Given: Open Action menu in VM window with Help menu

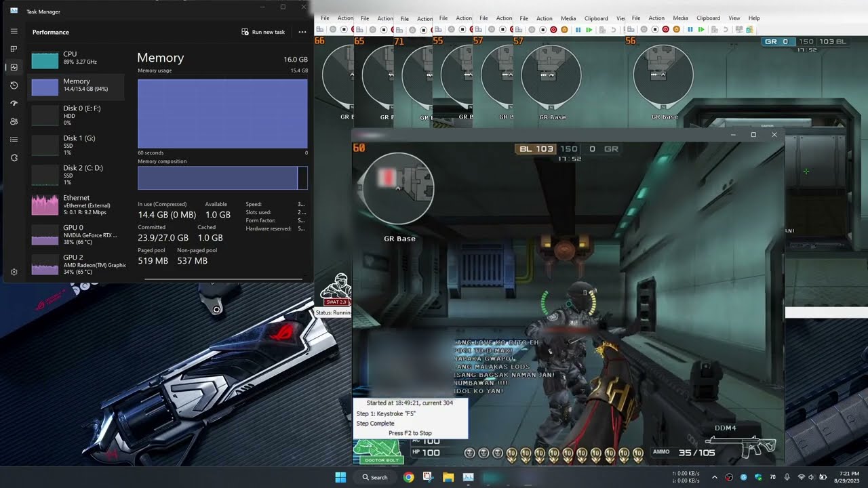Looking at the screenshot, I should (x=656, y=18).
